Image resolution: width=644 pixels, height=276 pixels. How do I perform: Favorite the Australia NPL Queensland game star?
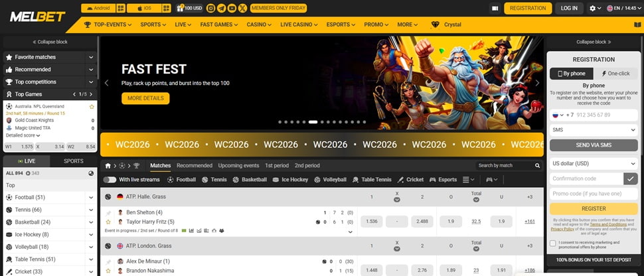92,106
